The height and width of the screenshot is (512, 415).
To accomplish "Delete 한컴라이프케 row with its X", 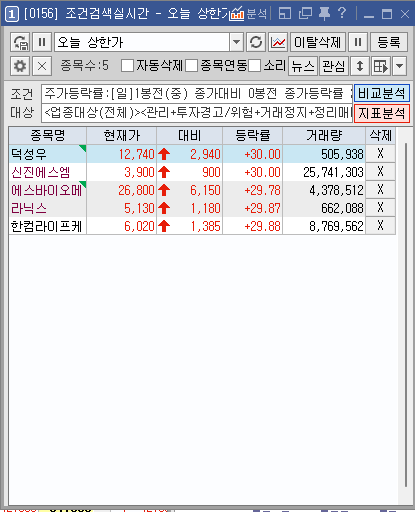I will [380, 226].
